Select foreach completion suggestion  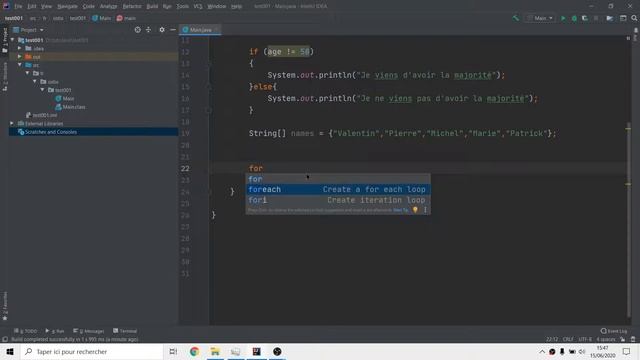[x=338, y=189]
